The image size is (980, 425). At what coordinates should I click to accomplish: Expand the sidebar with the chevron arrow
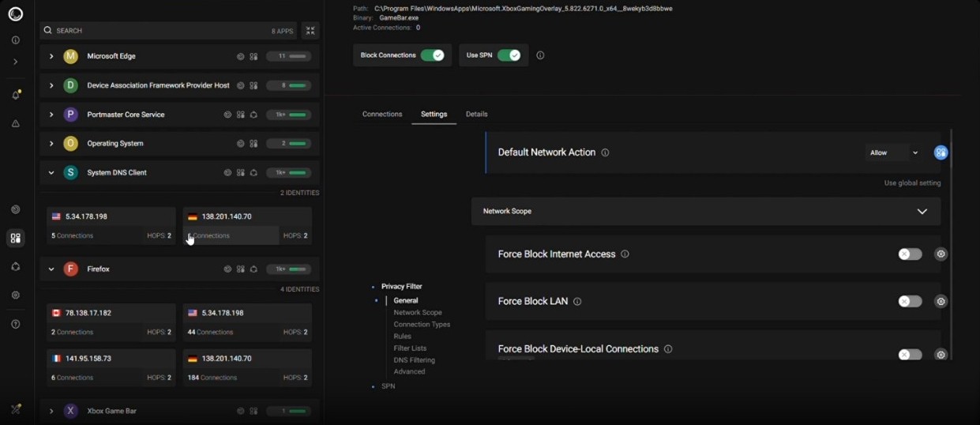(16, 62)
